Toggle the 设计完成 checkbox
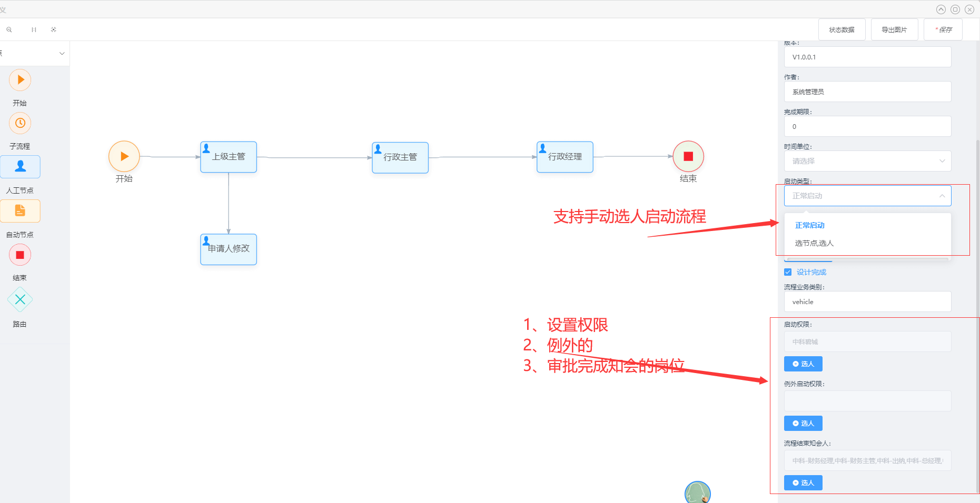The image size is (980, 503). tap(788, 272)
